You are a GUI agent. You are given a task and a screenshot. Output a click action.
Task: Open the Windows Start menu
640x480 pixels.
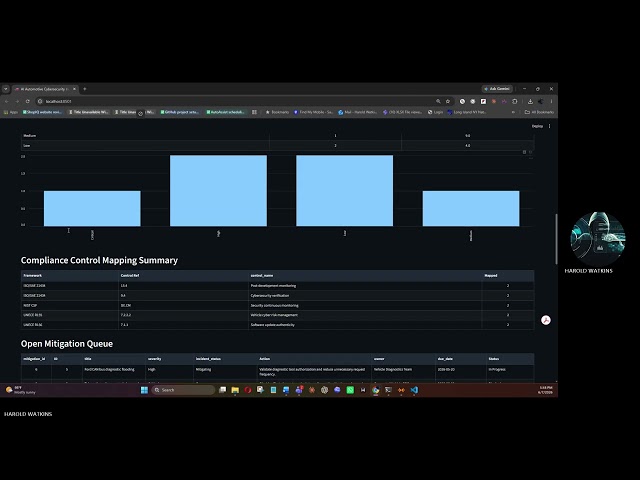(x=144, y=390)
